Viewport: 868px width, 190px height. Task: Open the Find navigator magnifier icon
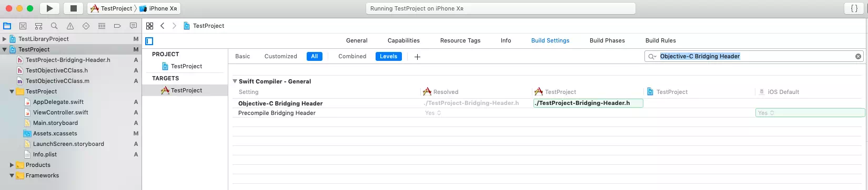pos(54,26)
